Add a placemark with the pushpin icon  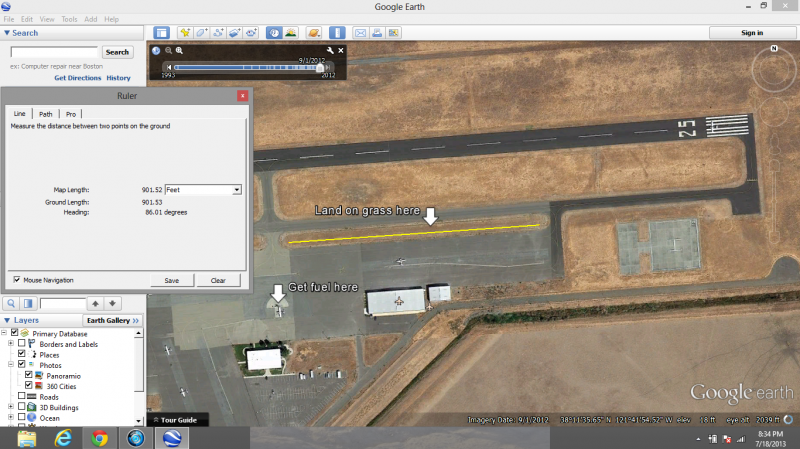click(184, 33)
